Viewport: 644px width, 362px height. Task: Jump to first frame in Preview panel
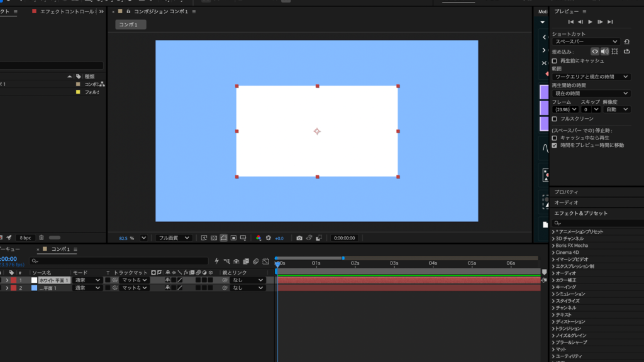(x=571, y=22)
